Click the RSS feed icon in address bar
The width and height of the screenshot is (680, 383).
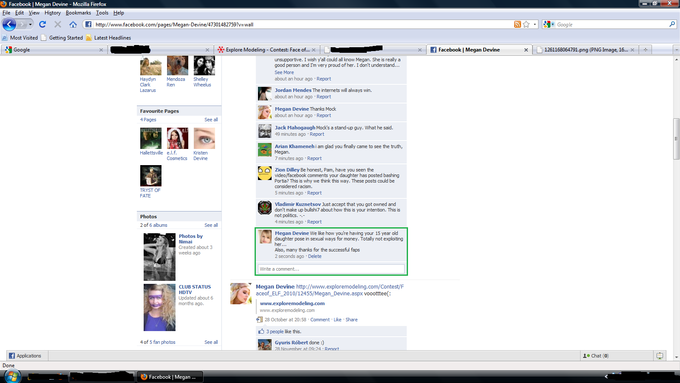click(517, 25)
